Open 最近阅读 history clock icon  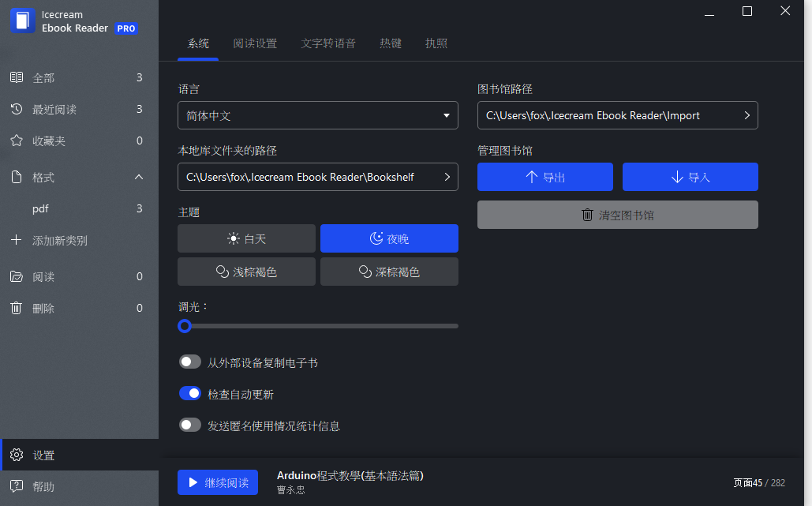tap(17, 109)
